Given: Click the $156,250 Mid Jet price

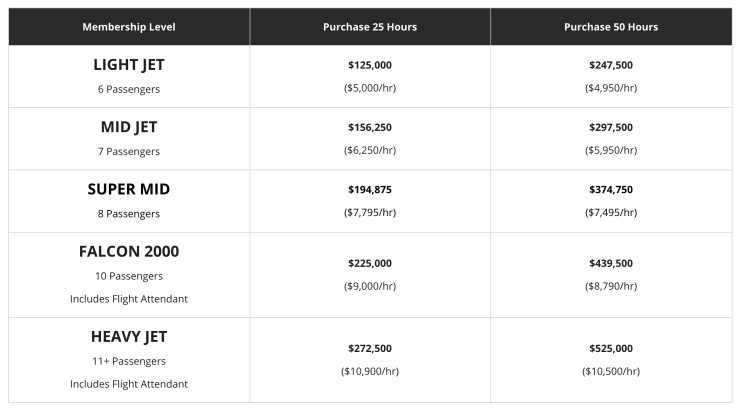Looking at the screenshot, I should click(x=370, y=127).
